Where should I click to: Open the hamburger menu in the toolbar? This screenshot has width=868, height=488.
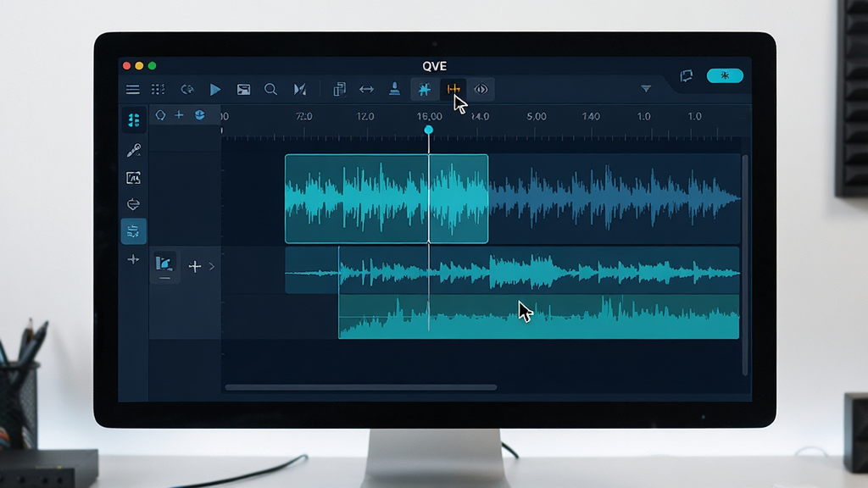click(x=132, y=89)
